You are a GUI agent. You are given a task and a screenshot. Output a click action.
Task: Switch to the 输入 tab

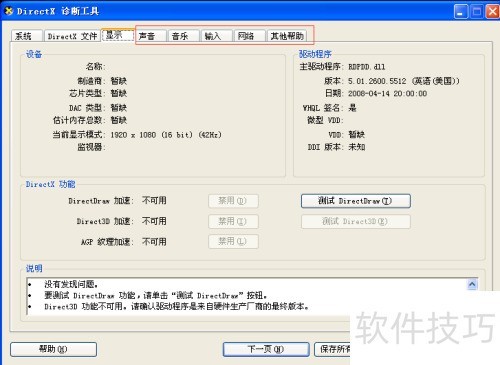pos(216,36)
